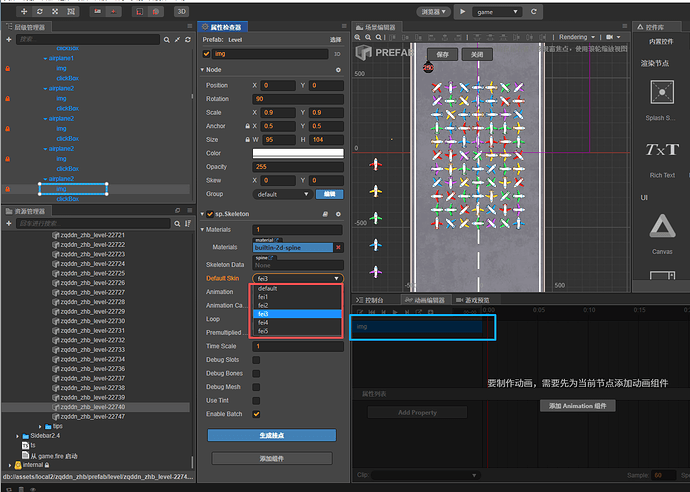
Task: Open the Group default dropdown
Action: tap(281, 194)
